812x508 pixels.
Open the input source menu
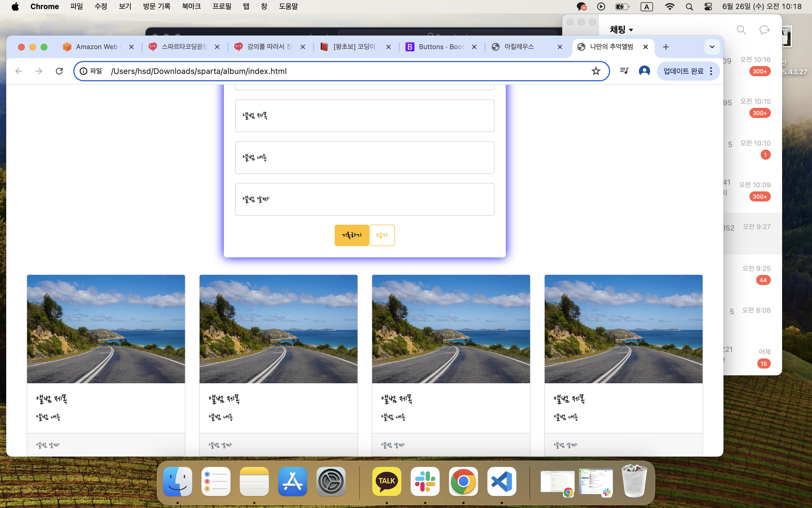[x=646, y=7]
